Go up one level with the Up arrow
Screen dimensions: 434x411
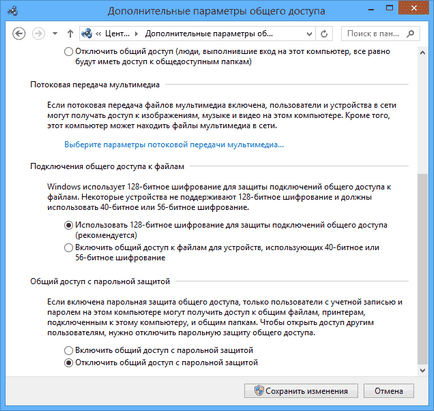click(x=70, y=34)
